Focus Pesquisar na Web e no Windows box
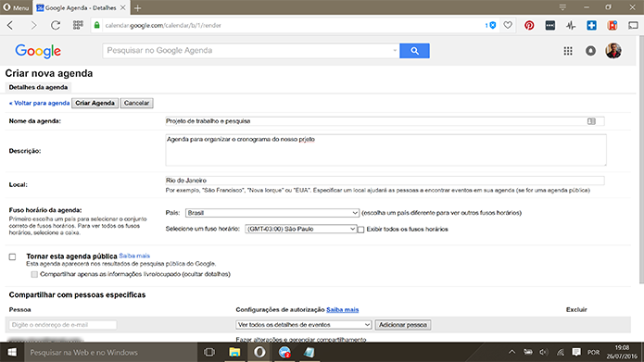This screenshot has width=644, height=362. click(111, 352)
